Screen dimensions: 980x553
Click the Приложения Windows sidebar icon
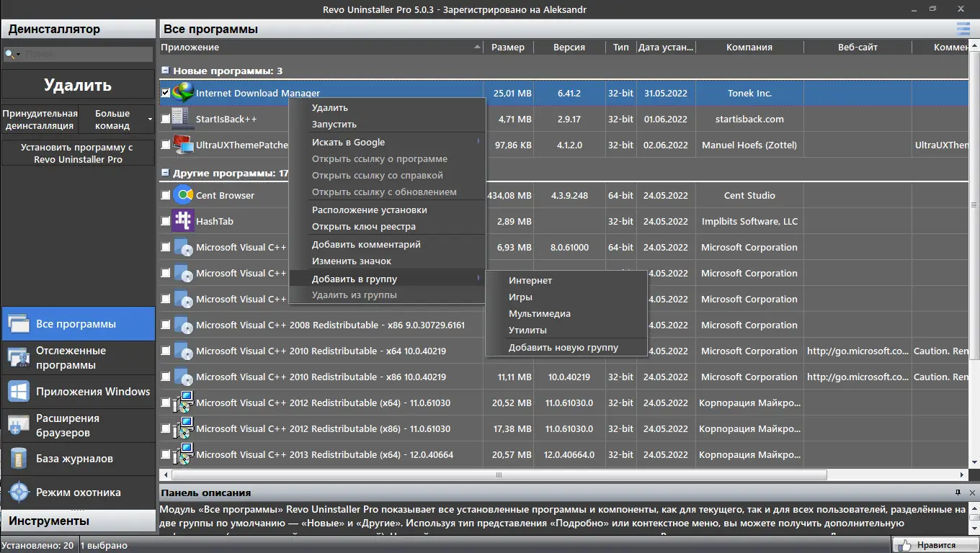(x=18, y=392)
